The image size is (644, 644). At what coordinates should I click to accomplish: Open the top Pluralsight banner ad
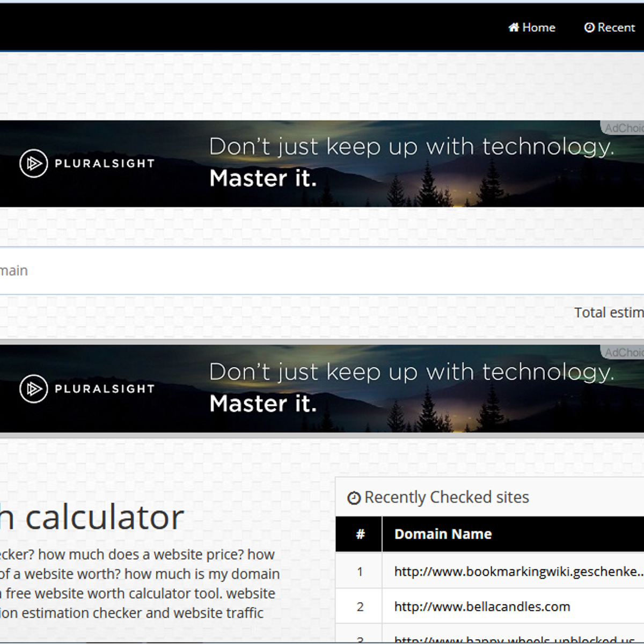(322, 164)
